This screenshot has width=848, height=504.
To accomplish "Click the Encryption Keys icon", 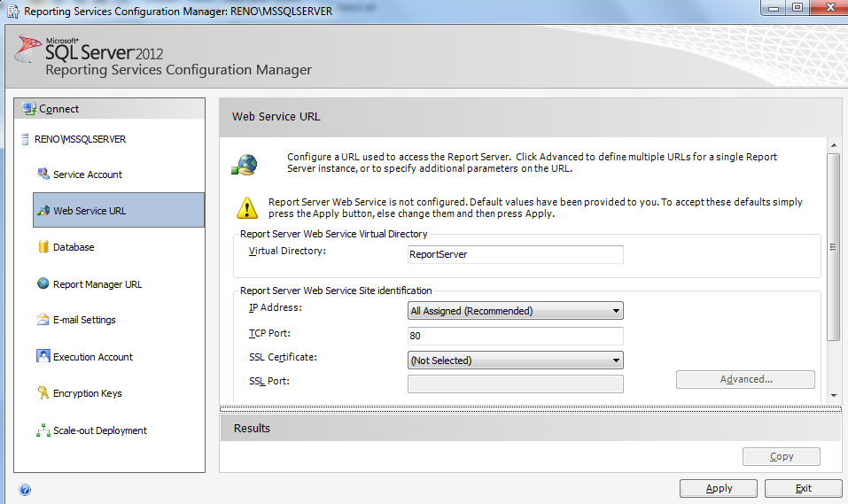I will tap(43, 392).
